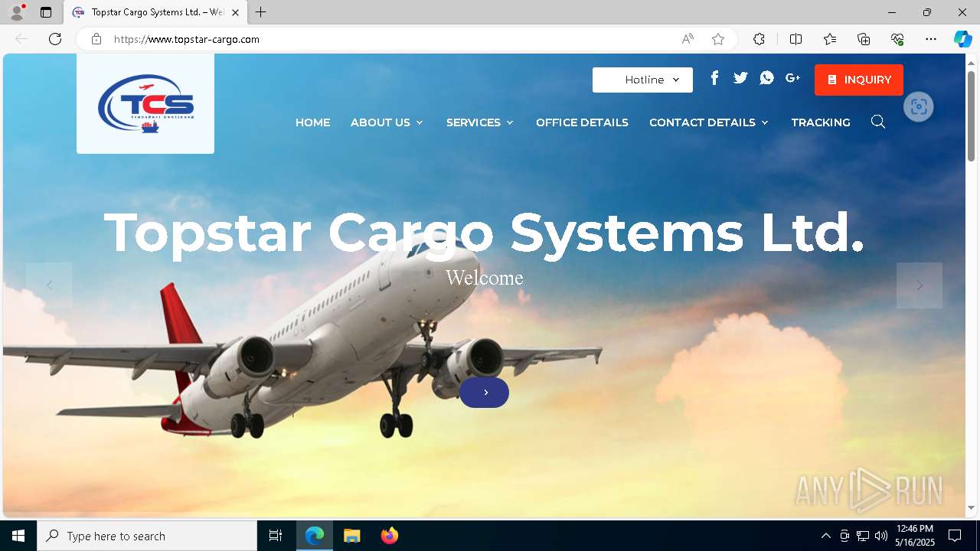Image resolution: width=980 pixels, height=551 pixels.
Task: Open Copilot in Edge sidebar
Action: click(962, 39)
